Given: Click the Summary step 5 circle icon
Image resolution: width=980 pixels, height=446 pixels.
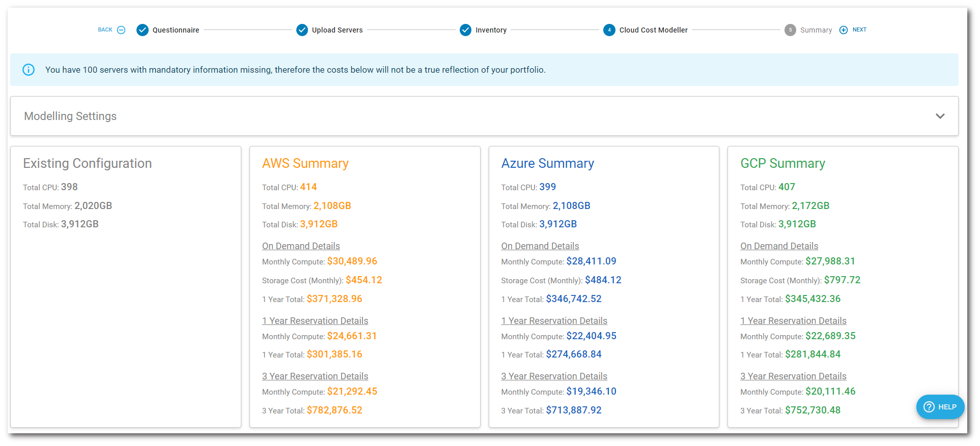Looking at the screenshot, I should (x=790, y=30).
